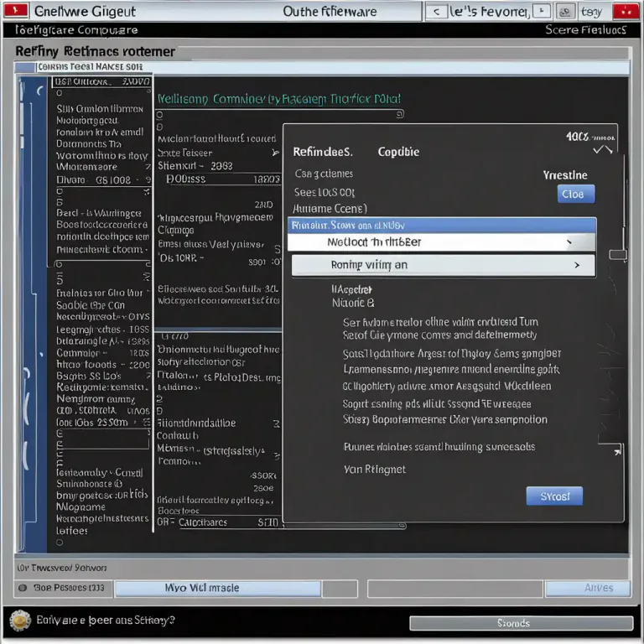Select the 'EODisss' row
Viewport: 644px width, 644px height.
(x=222, y=179)
